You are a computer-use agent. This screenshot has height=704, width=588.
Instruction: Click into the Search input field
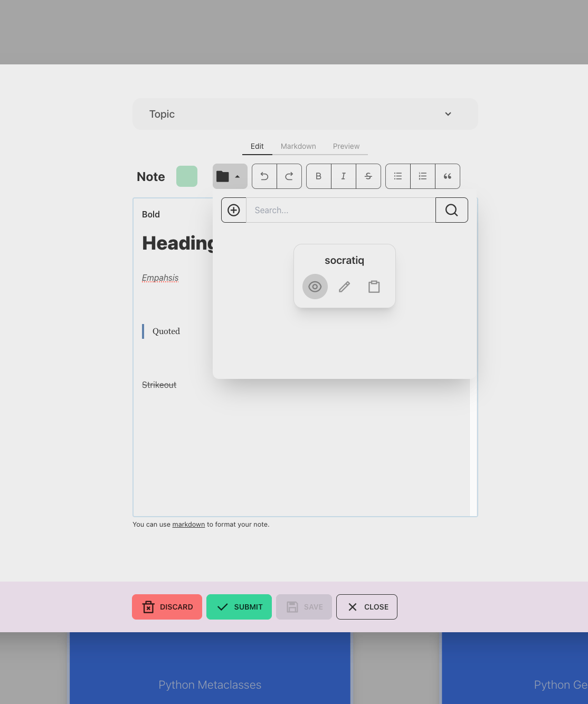341,210
